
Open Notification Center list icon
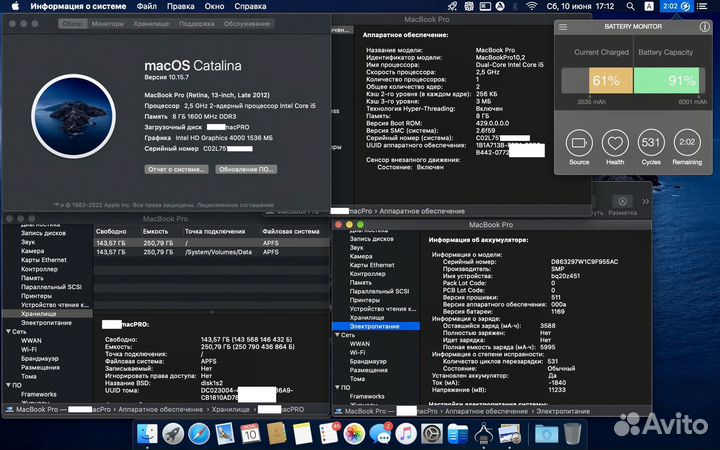[702, 6]
